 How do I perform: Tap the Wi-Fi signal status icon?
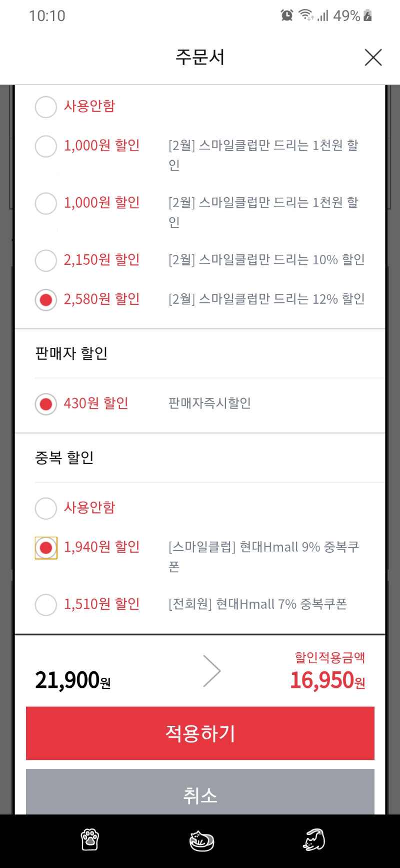[x=306, y=16]
